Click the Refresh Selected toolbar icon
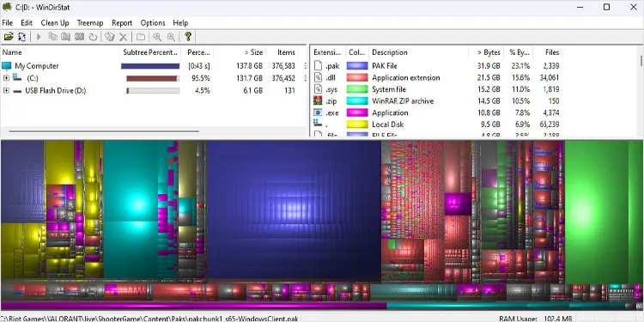The image size is (644, 322). click(94, 37)
